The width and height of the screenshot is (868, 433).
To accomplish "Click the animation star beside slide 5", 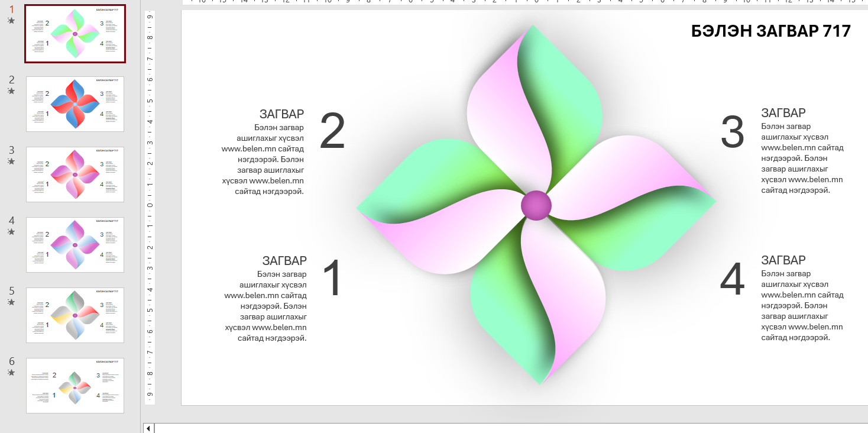I will coord(11,302).
